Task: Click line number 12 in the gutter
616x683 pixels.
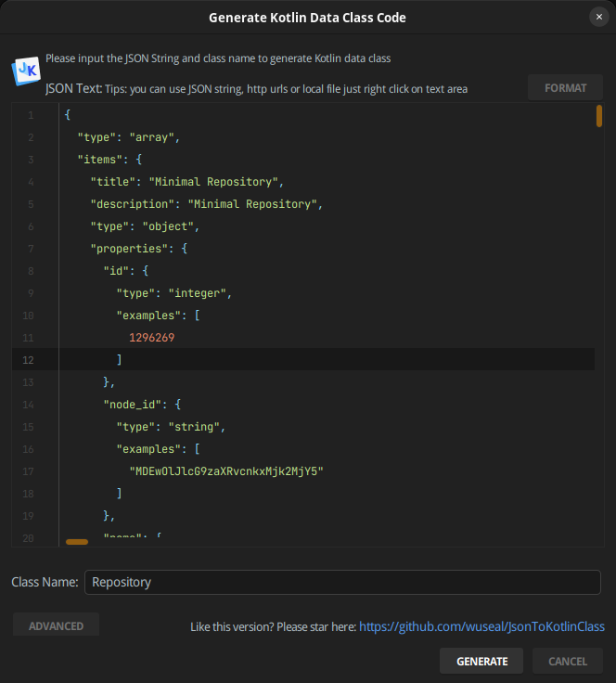Action: coord(30,360)
